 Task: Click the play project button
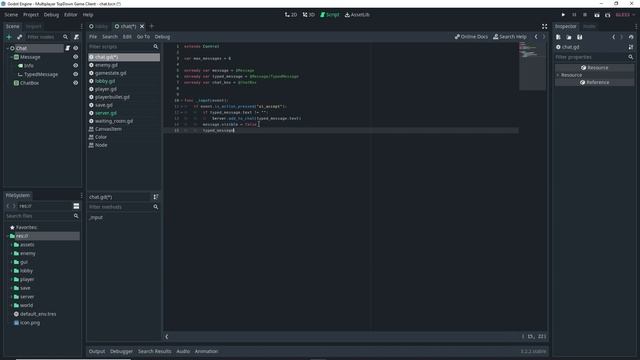pyautogui.click(x=563, y=15)
